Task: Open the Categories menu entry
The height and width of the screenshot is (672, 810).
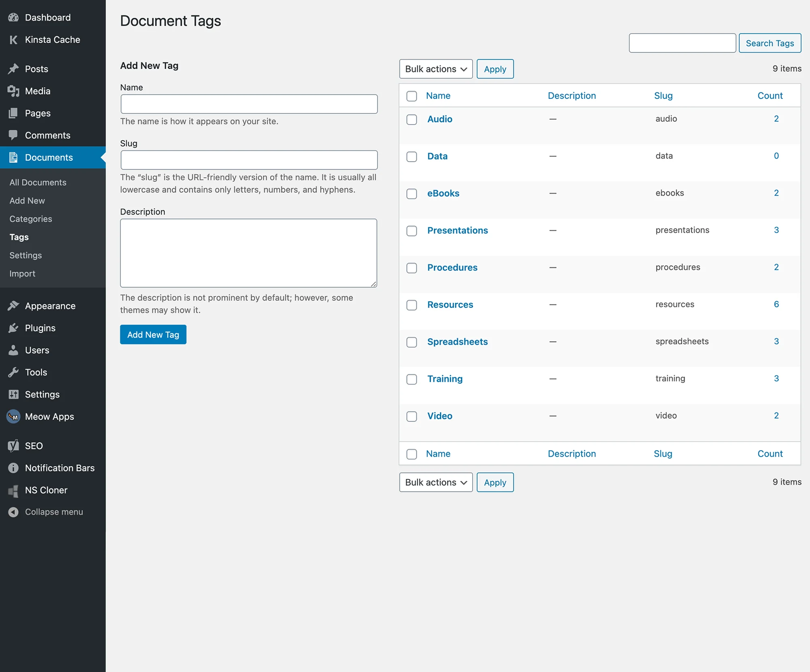Action: point(30,219)
